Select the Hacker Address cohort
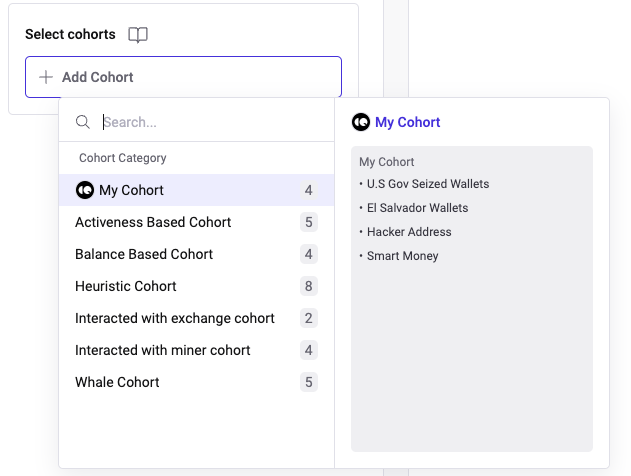The width and height of the screenshot is (631, 476). click(x=409, y=232)
